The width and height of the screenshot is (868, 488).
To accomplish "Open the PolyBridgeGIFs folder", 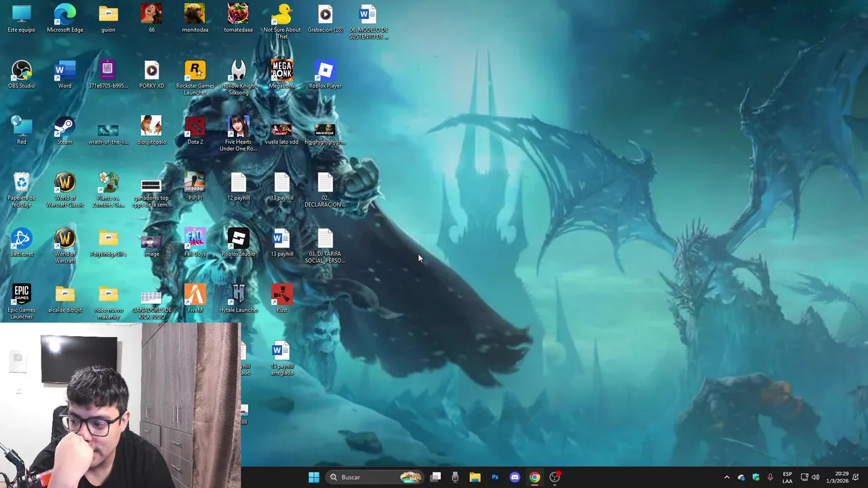I will pos(108,243).
